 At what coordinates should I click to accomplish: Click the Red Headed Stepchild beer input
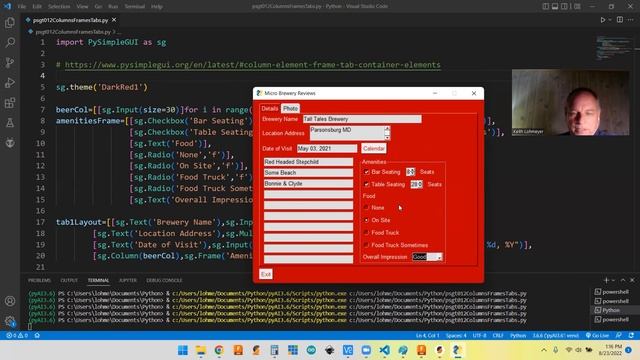click(308, 162)
